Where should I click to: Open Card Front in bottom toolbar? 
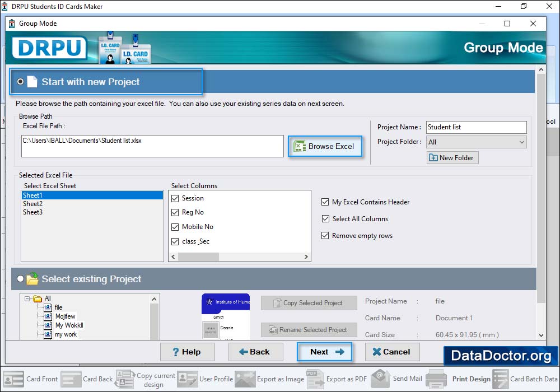click(30, 379)
